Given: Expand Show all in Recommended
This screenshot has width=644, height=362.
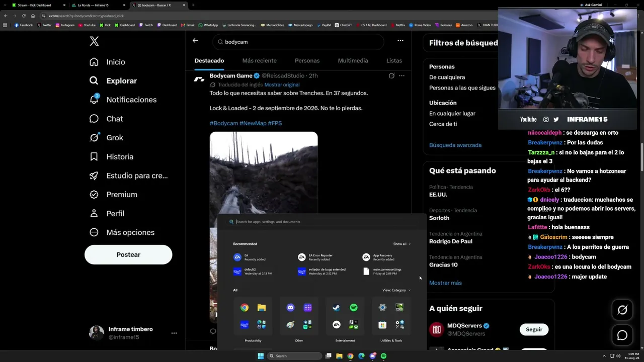Looking at the screenshot, I should [401, 244].
